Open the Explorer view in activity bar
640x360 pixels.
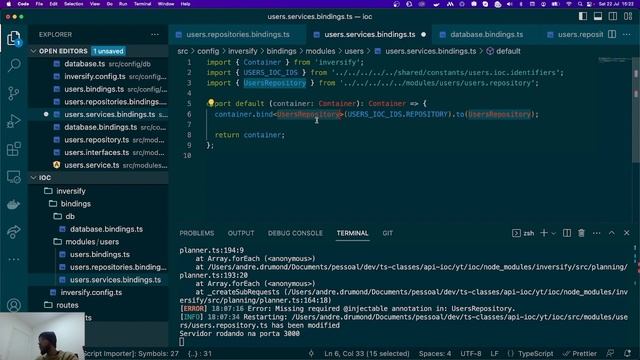(14, 38)
